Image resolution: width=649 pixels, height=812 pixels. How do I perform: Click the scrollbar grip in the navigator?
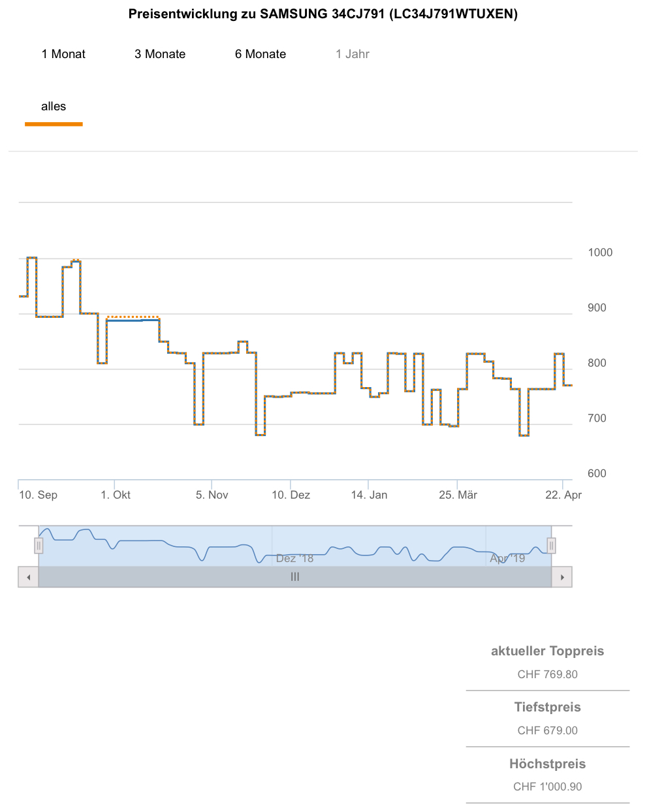(x=295, y=577)
